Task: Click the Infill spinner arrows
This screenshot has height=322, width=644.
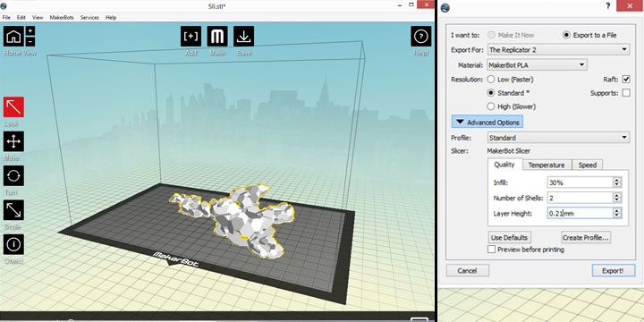Action: click(617, 182)
